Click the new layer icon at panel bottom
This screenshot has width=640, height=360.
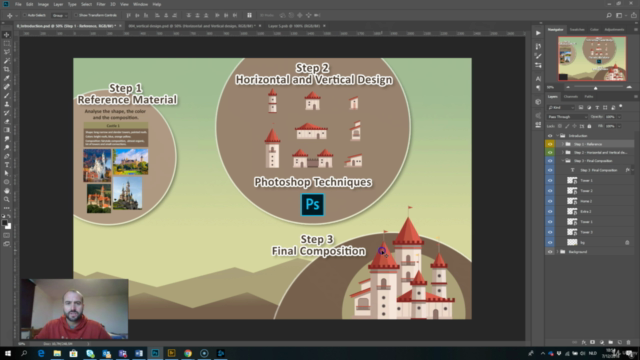tap(620, 342)
